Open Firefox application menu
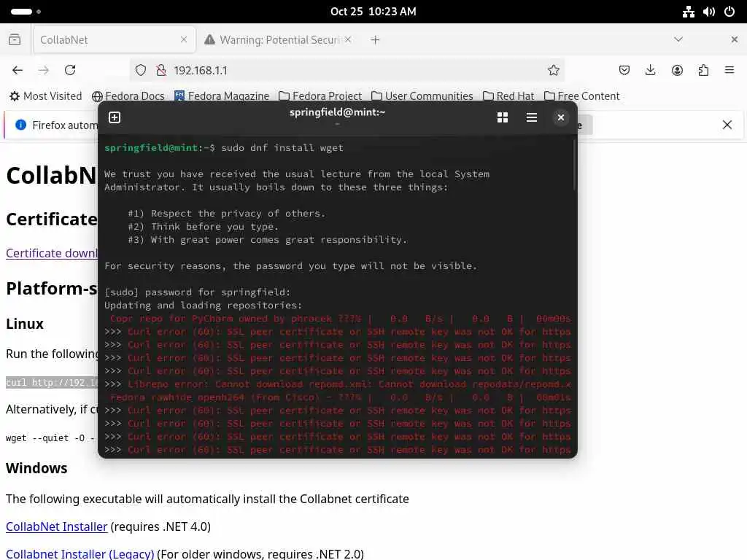The image size is (747, 560). click(729, 70)
